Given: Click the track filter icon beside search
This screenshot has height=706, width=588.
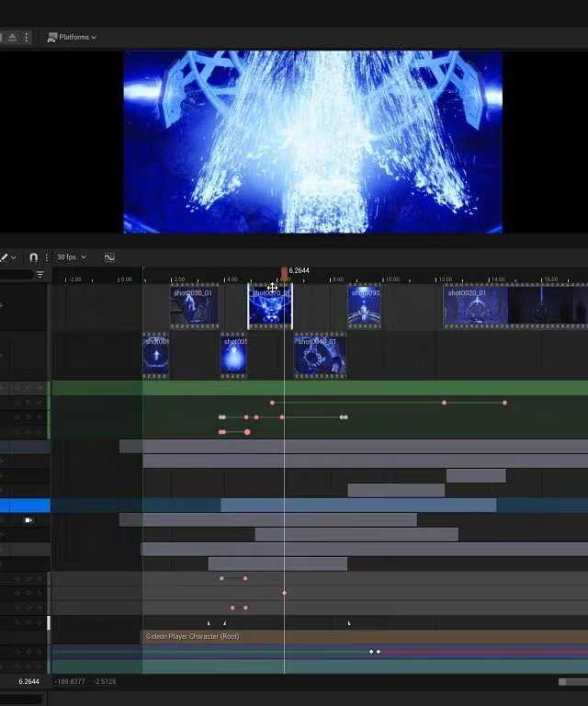Looking at the screenshot, I should pos(40,275).
